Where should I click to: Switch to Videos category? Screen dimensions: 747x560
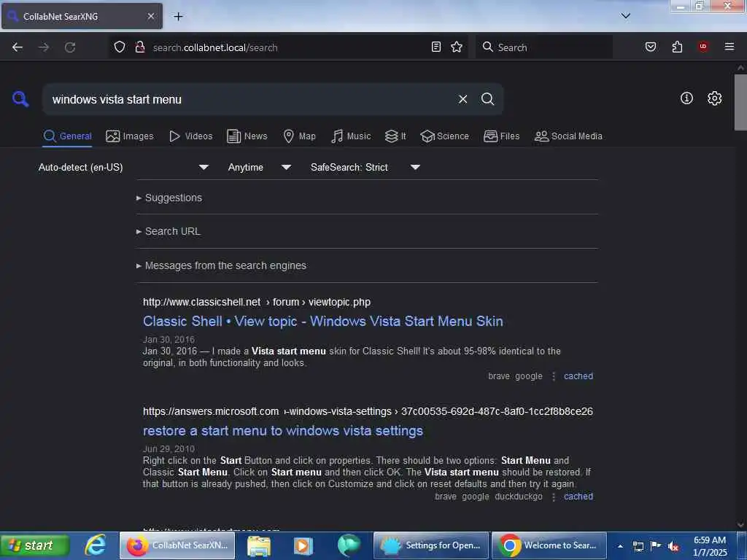pos(191,136)
